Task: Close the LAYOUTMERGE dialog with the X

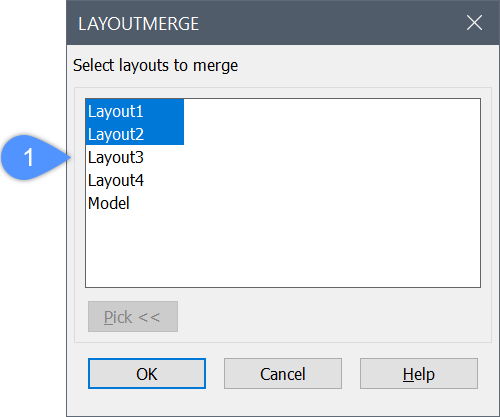Action: [x=474, y=23]
